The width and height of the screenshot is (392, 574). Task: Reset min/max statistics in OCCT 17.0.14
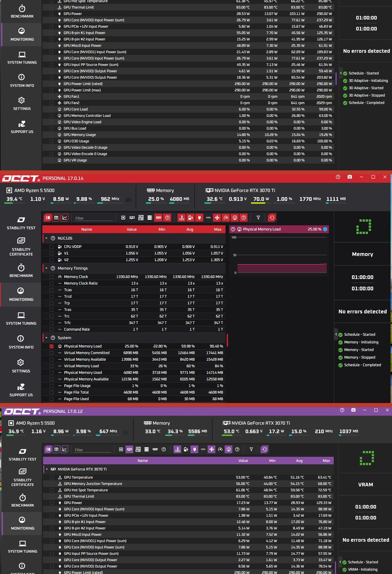tap(272, 218)
